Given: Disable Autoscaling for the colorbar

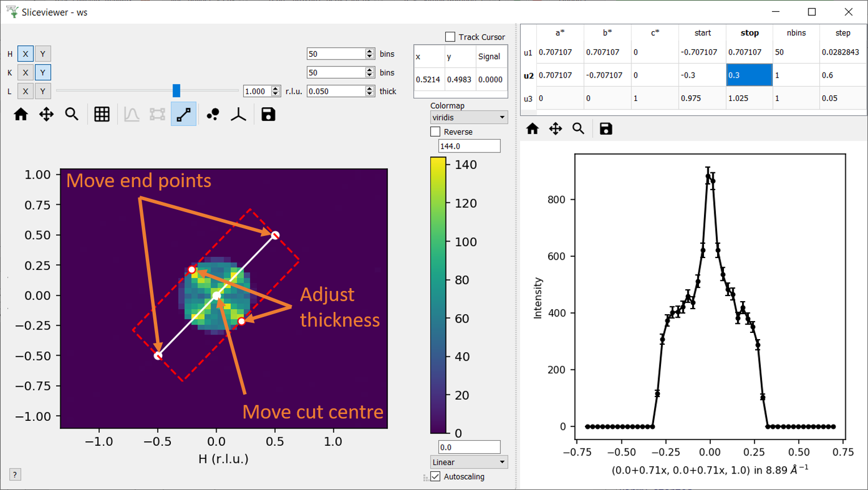Looking at the screenshot, I should [x=436, y=476].
